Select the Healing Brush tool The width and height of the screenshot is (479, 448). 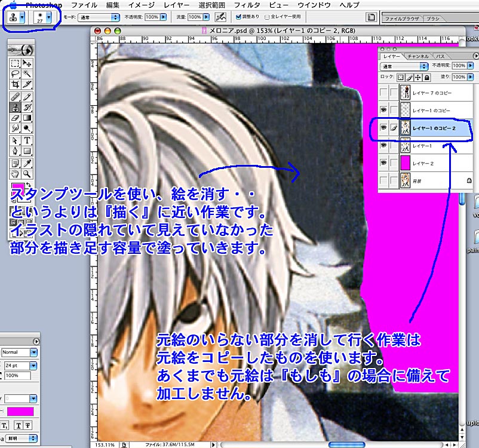(15, 97)
